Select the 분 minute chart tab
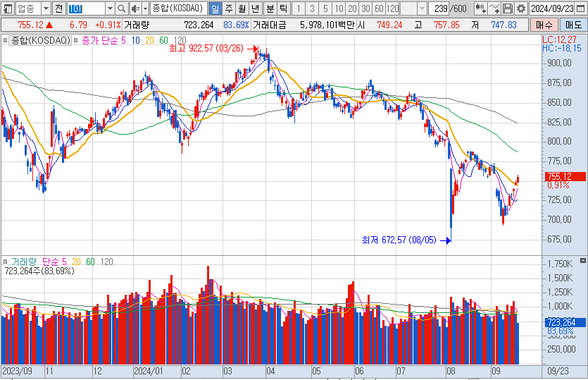588x380 pixels. pos(270,8)
